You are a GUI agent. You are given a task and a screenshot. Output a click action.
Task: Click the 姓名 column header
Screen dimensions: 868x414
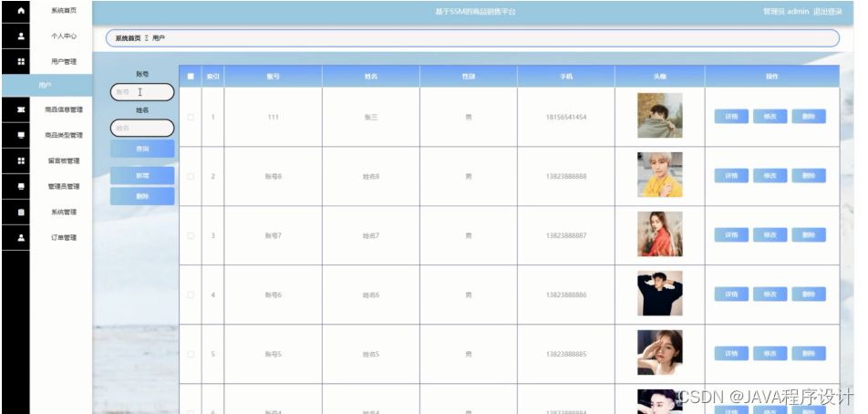(371, 77)
